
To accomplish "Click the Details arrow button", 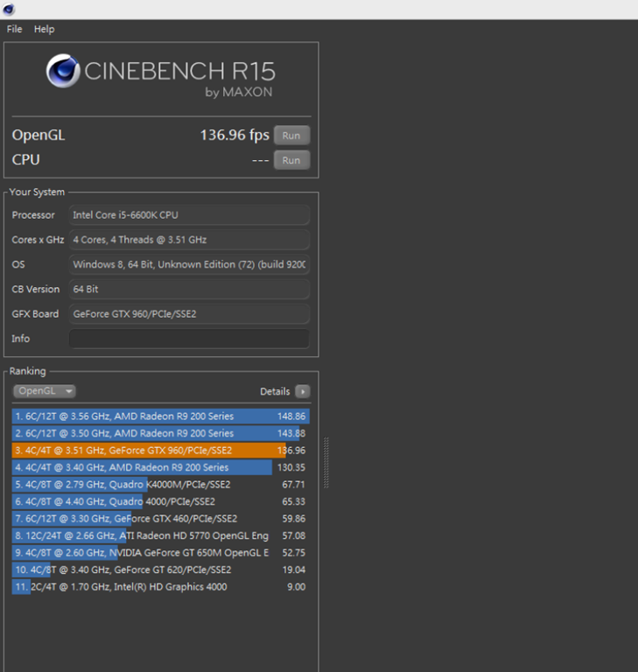I will click(x=302, y=391).
